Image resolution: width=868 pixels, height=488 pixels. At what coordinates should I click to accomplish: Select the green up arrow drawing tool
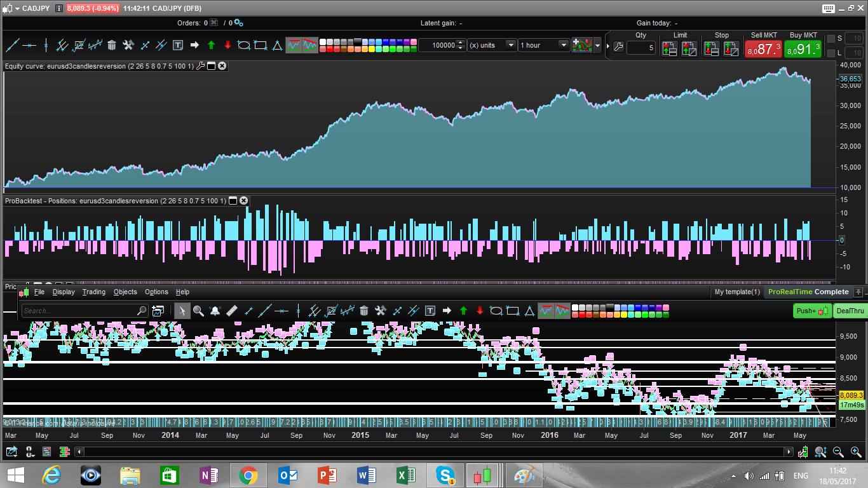(211, 45)
